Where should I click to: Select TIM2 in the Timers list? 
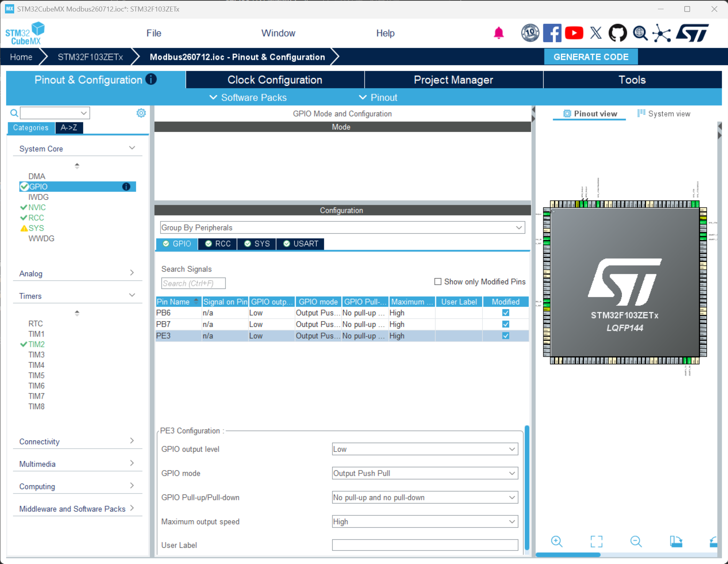click(x=36, y=344)
